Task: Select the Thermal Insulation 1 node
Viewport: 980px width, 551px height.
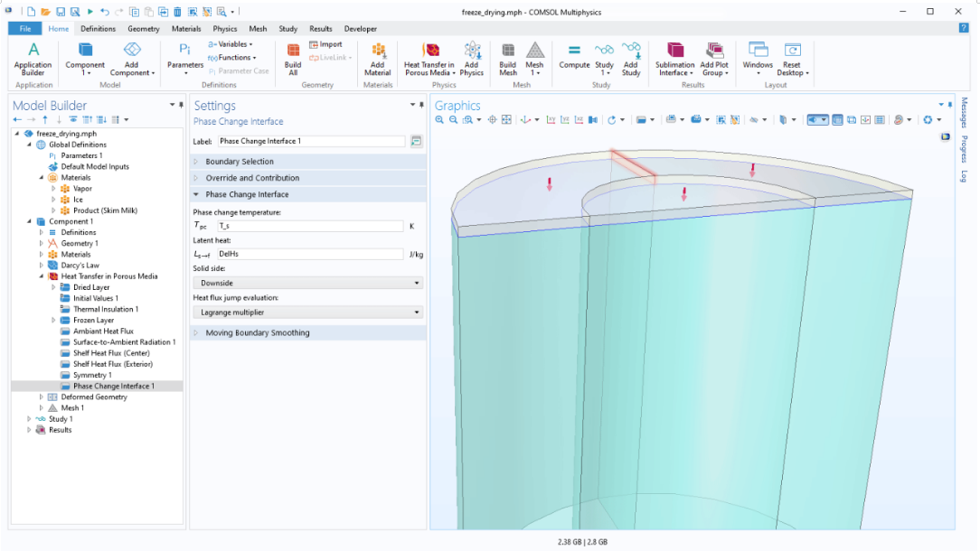Action: click(106, 309)
